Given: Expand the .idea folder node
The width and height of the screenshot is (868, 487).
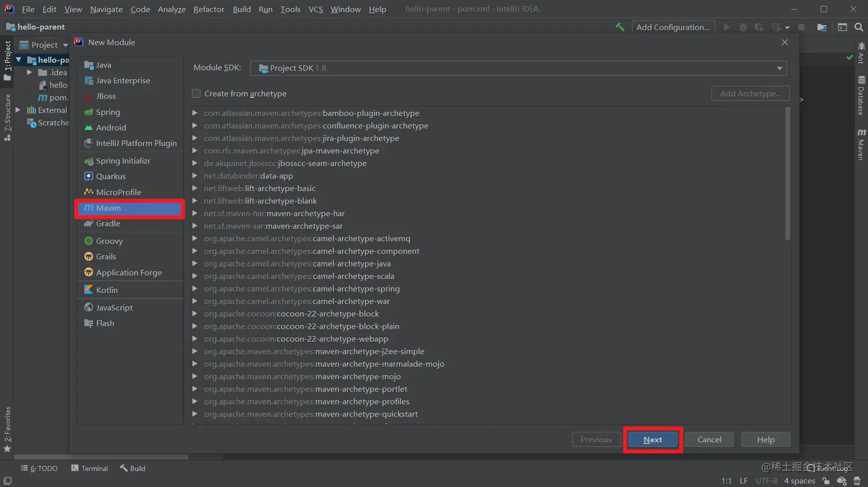Looking at the screenshot, I should [x=29, y=72].
